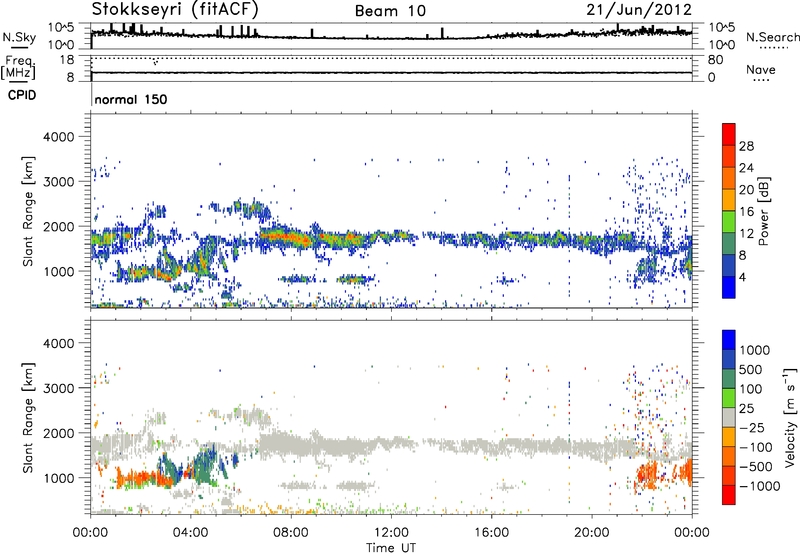Click the 'normal 150' CPID text

coord(131,99)
